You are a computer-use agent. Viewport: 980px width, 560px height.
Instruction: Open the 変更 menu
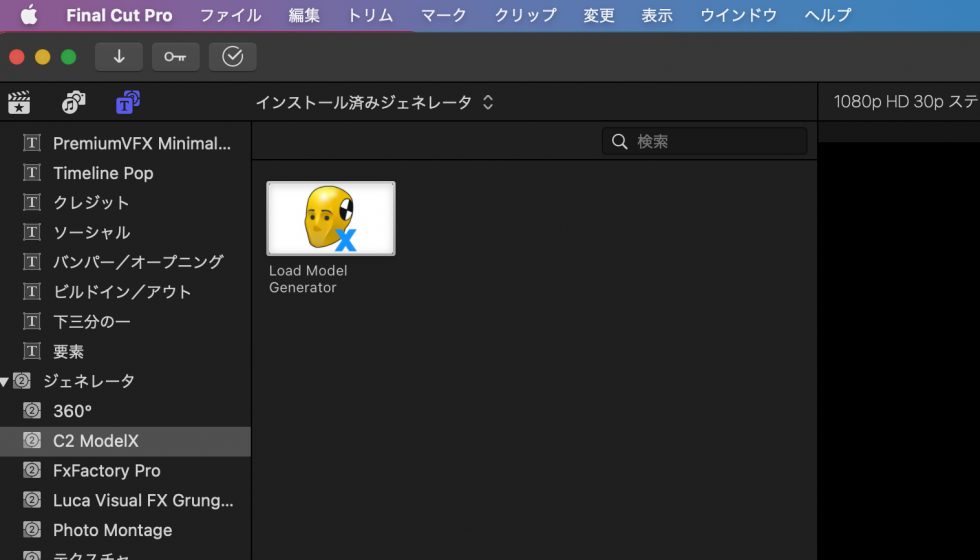click(x=599, y=15)
